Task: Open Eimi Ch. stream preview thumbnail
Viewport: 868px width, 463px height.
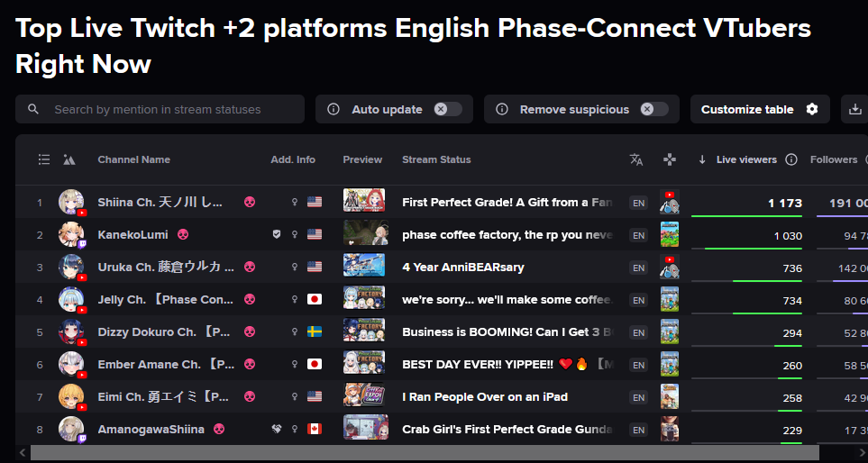Action: (x=364, y=395)
